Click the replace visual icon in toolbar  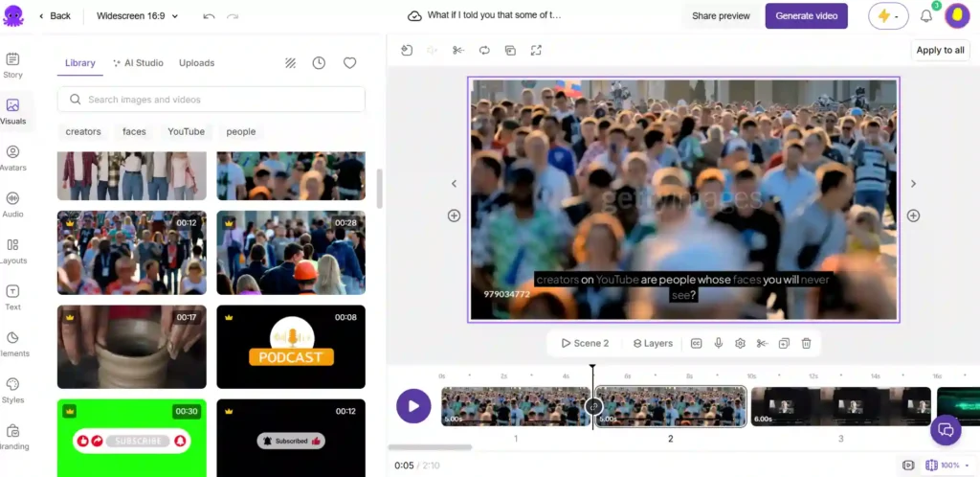point(407,51)
